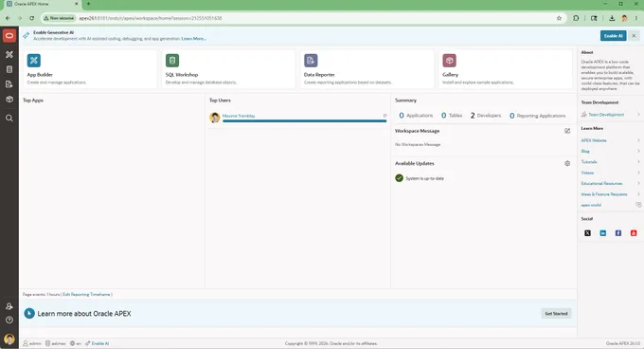644x349 pixels.
Task: Click the browser reload button
Action: pos(31,18)
